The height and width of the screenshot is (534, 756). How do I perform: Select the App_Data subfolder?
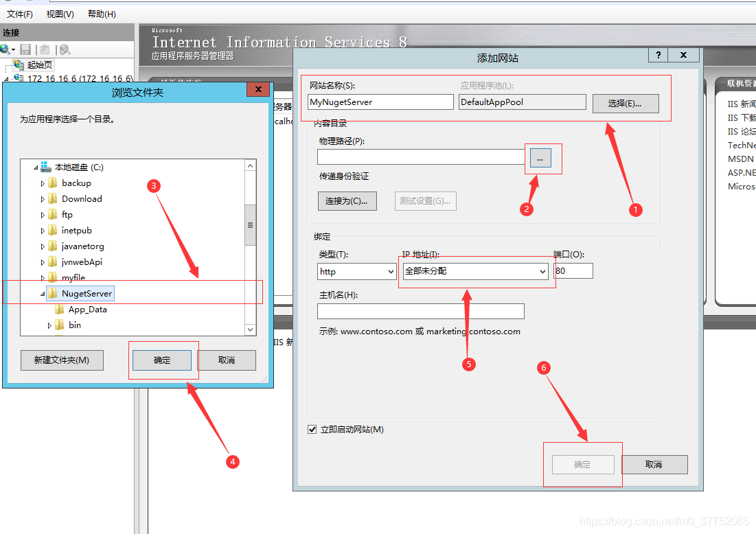[87, 310]
